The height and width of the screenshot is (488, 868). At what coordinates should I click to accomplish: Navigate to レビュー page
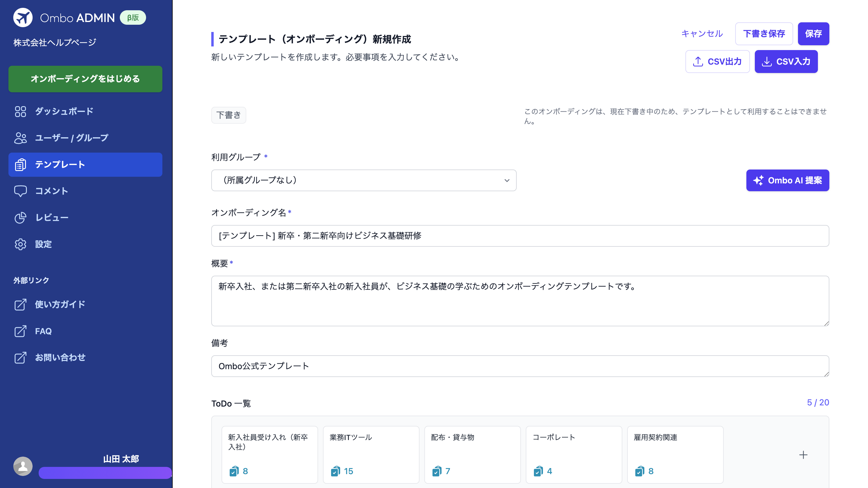pyautogui.click(x=85, y=217)
